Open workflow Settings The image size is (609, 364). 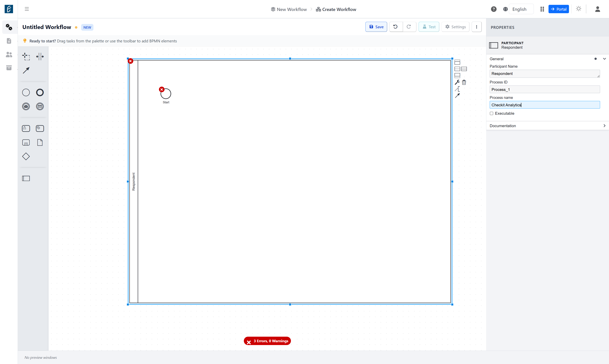point(455,27)
